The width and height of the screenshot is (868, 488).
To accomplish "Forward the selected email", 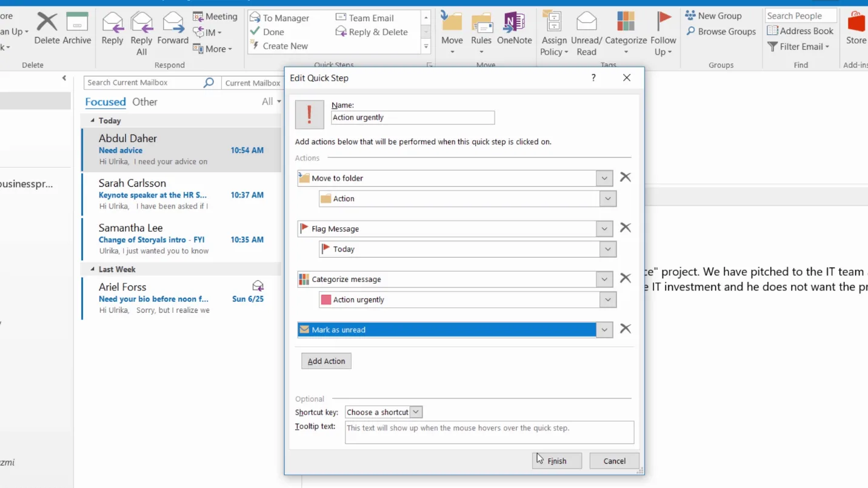I will pyautogui.click(x=173, y=29).
